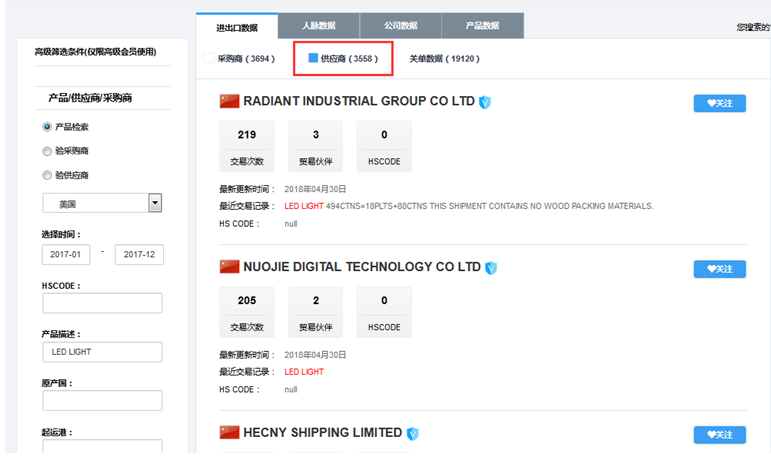The image size is (771, 465).
Task: Click verified shield badge of RADIANT INDUSTRIAL GROUP
Action: click(x=485, y=102)
